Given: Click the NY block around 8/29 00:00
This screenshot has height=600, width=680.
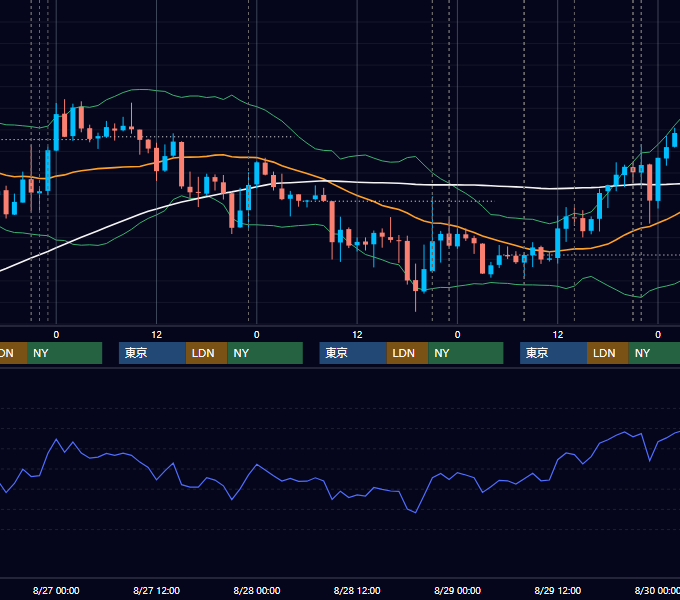Looking at the screenshot, I should (466, 353).
